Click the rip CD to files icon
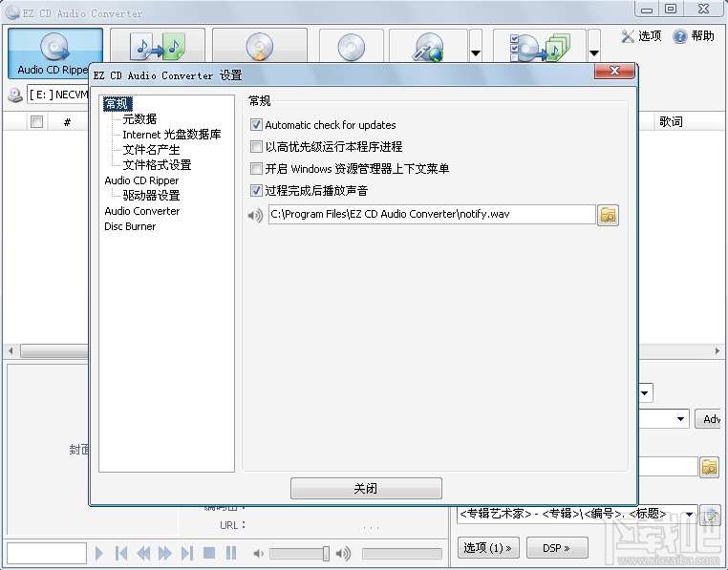The image size is (728, 570). click(540, 47)
